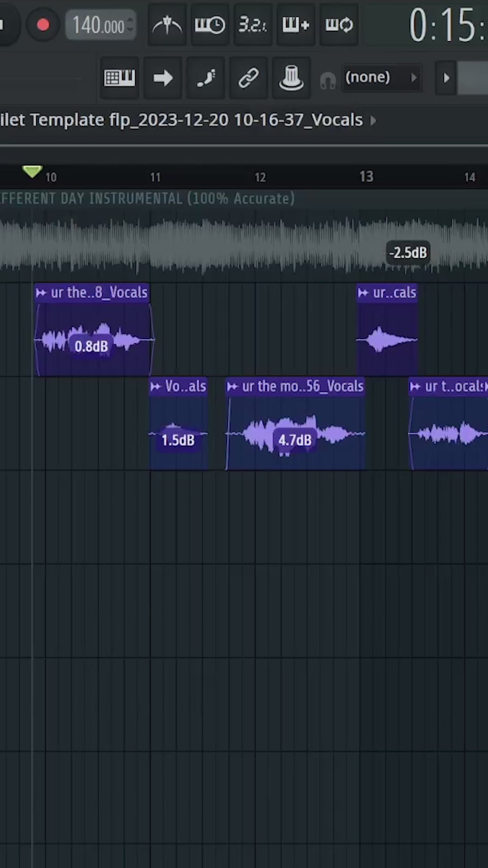Screen dimensions: 488x868
Task: Select the 'ur the mo..56_Vocals' clip title
Action: coord(302,387)
